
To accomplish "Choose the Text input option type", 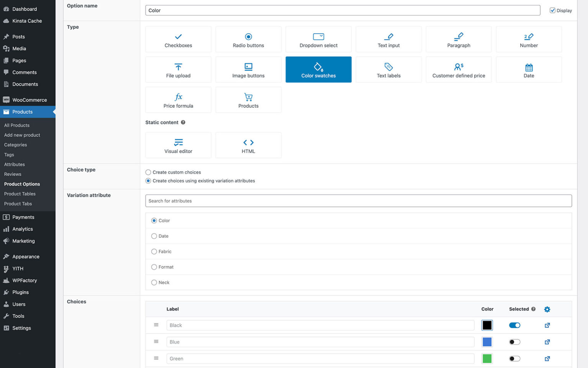I will click(x=389, y=39).
